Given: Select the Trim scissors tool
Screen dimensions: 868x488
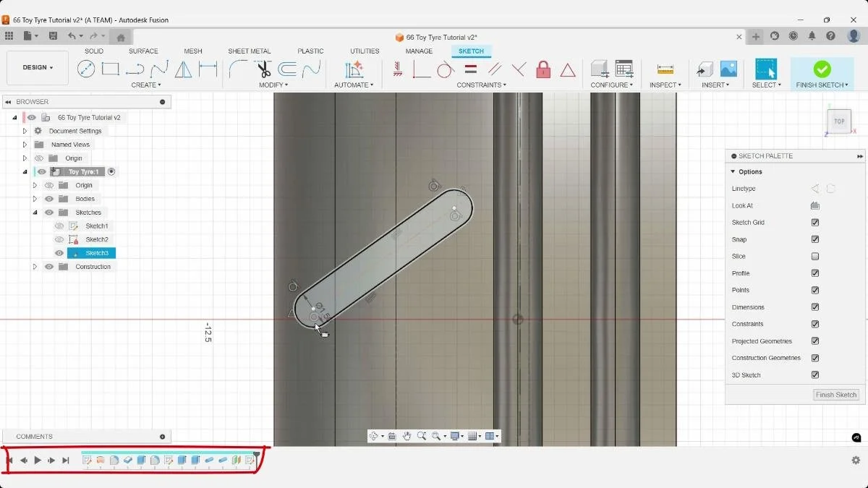Looking at the screenshot, I should click(x=263, y=69).
